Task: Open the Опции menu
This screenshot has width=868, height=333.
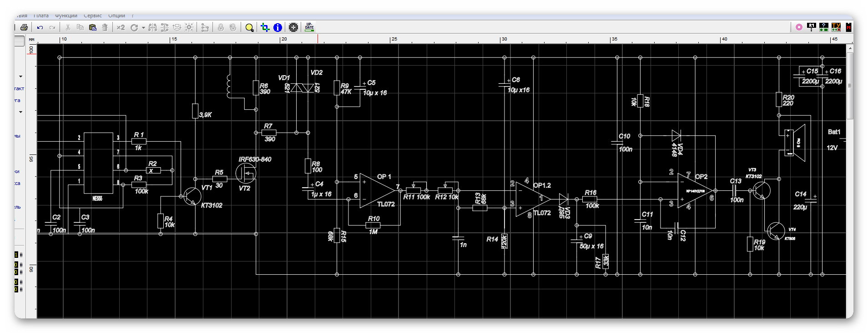Action: [116, 16]
